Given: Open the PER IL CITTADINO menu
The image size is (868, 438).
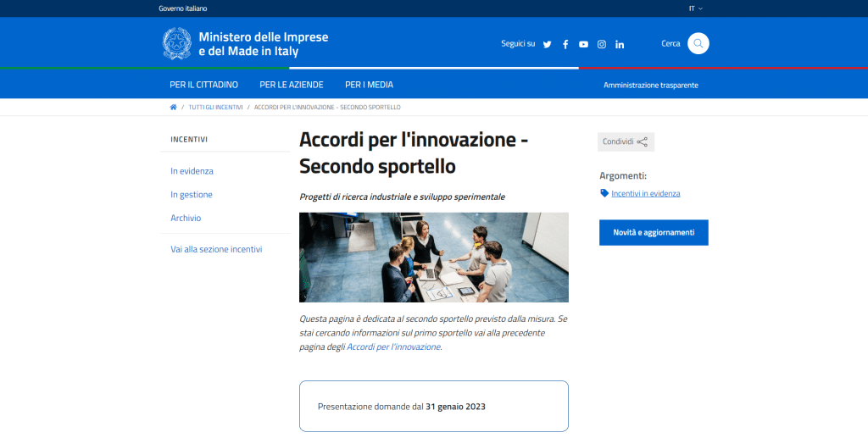Looking at the screenshot, I should (203, 85).
